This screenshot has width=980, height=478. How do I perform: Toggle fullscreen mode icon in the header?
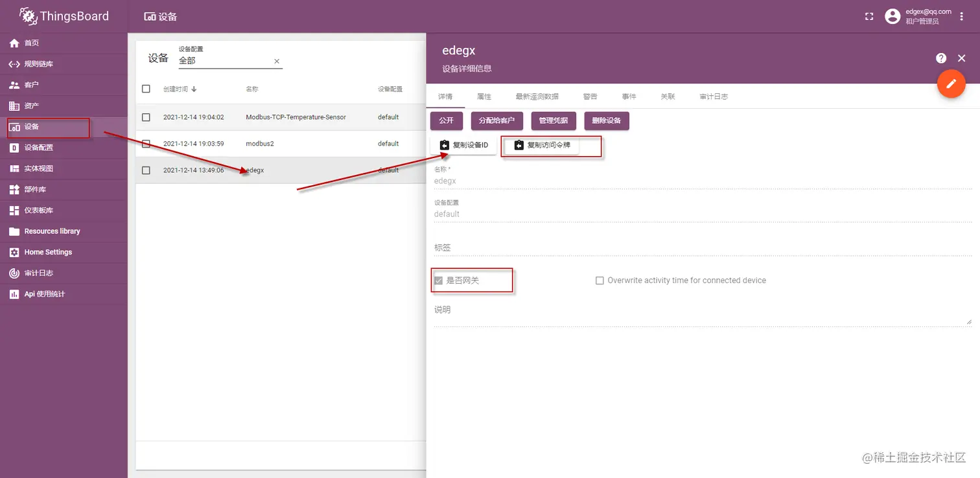coord(869,16)
